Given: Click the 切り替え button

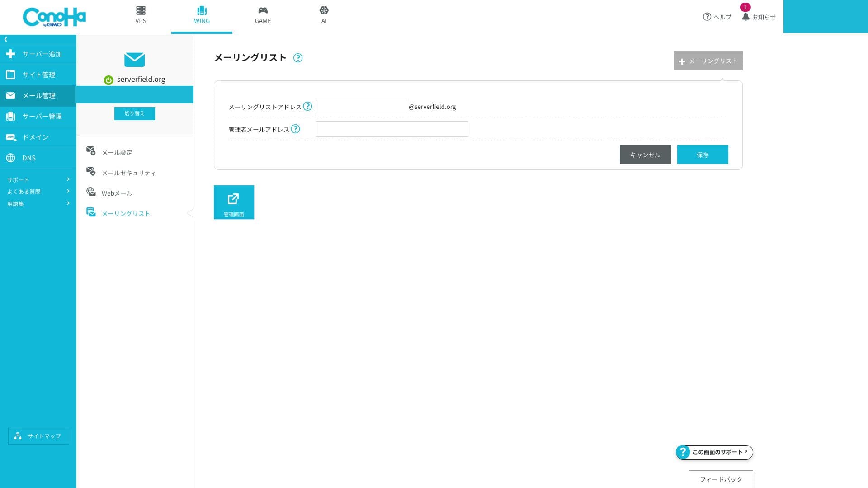Looking at the screenshot, I should [134, 113].
